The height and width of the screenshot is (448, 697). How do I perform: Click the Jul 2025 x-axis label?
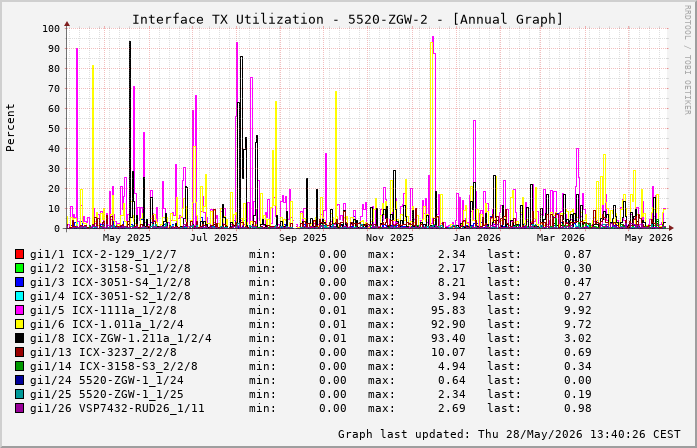click(214, 238)
